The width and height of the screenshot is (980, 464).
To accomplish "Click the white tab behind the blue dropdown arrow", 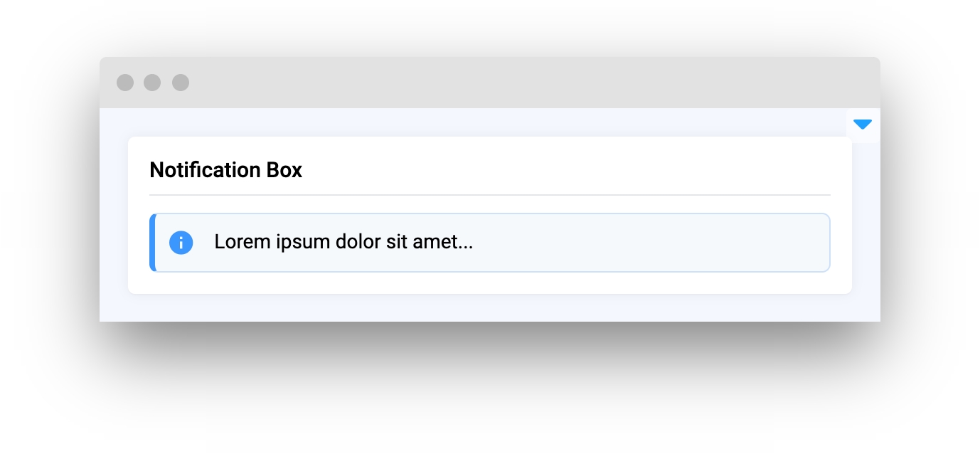I will tap(863, 126).
